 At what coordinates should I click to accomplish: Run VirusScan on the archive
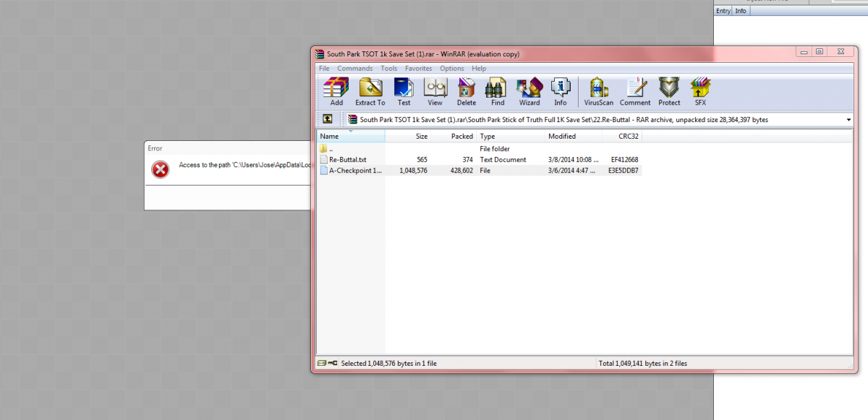[x=598, y=92]
